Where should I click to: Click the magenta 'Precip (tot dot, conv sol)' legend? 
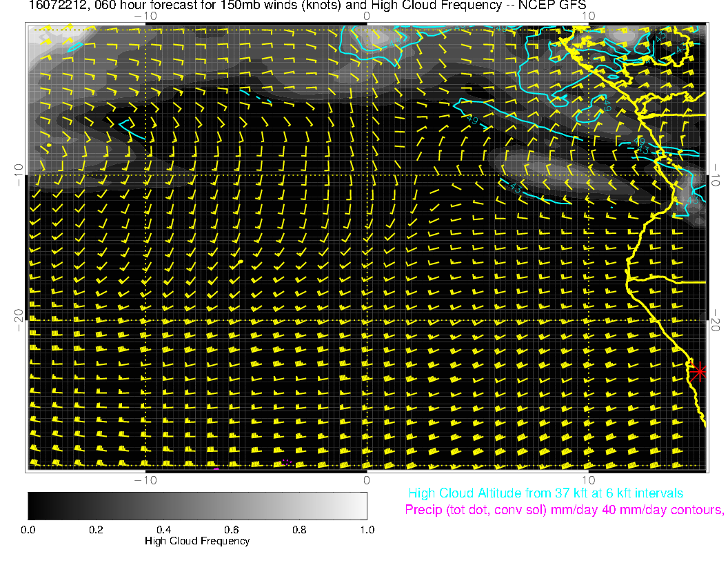tap(564, 510)
